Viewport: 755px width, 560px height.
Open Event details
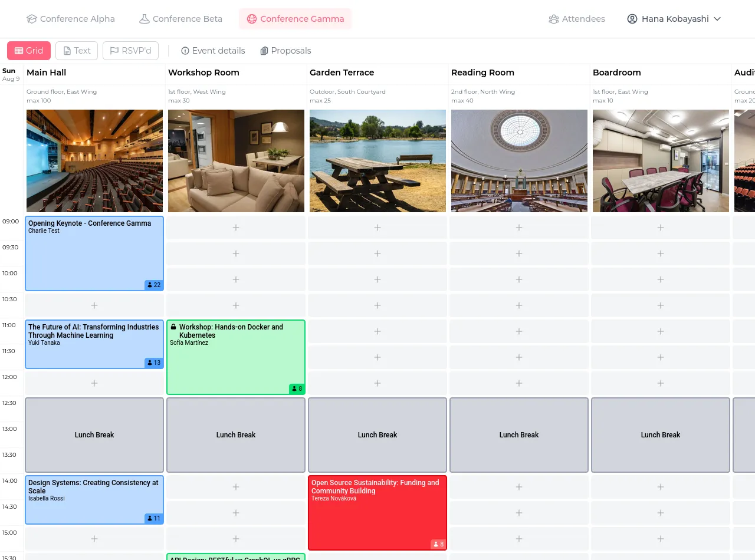point(213,51)
